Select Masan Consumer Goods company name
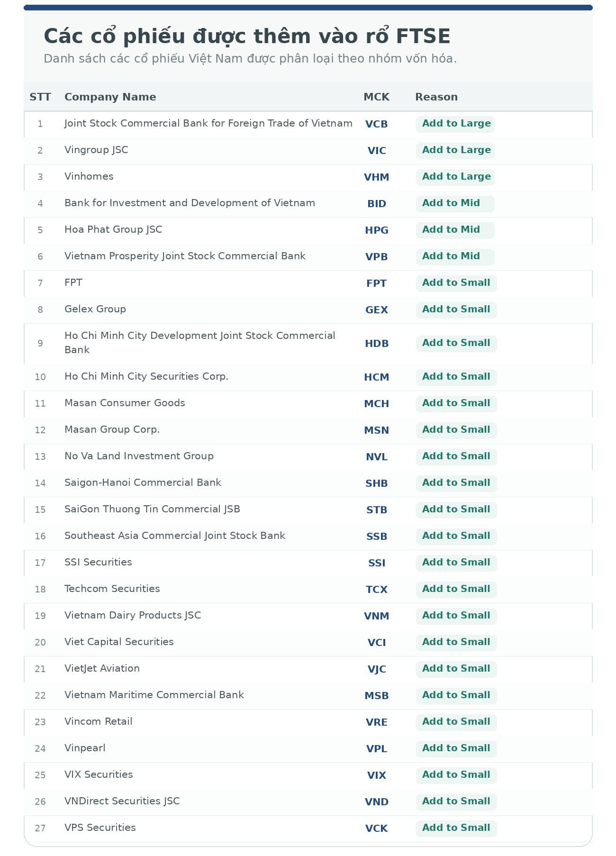The height and width of the screenshot is (856, 616). pyautogui.click(x=125, y=403)
